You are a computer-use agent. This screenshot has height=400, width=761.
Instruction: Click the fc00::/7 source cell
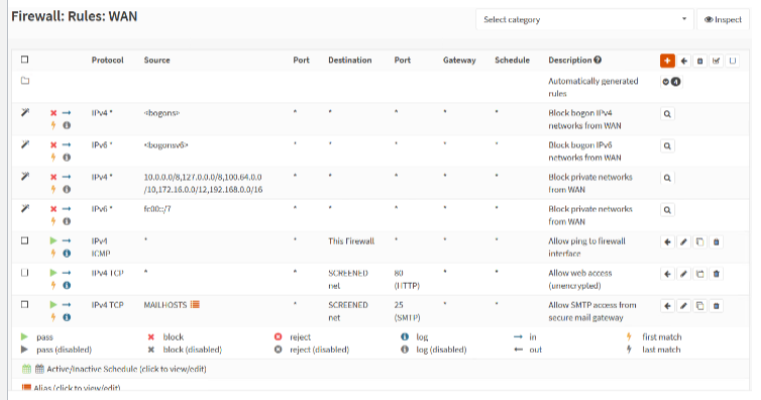coord(157,209)
